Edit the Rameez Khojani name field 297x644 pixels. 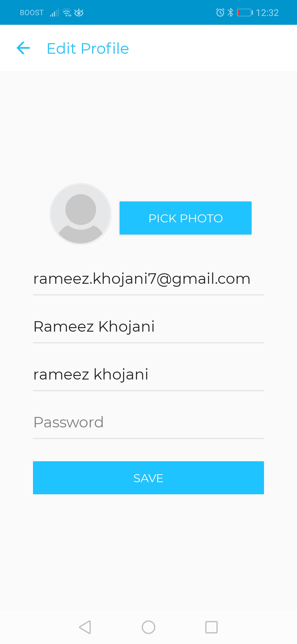coord(148,327)
